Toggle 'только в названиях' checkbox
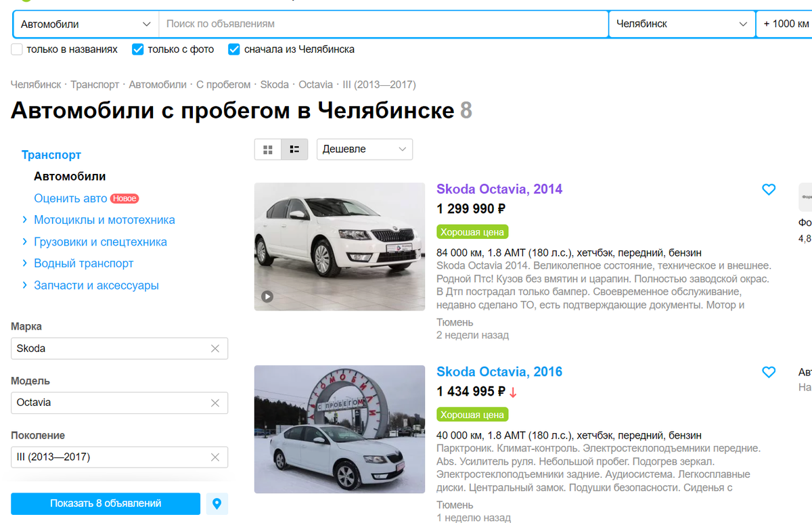Viewport: 812px width, 523px height. (17, 49)
